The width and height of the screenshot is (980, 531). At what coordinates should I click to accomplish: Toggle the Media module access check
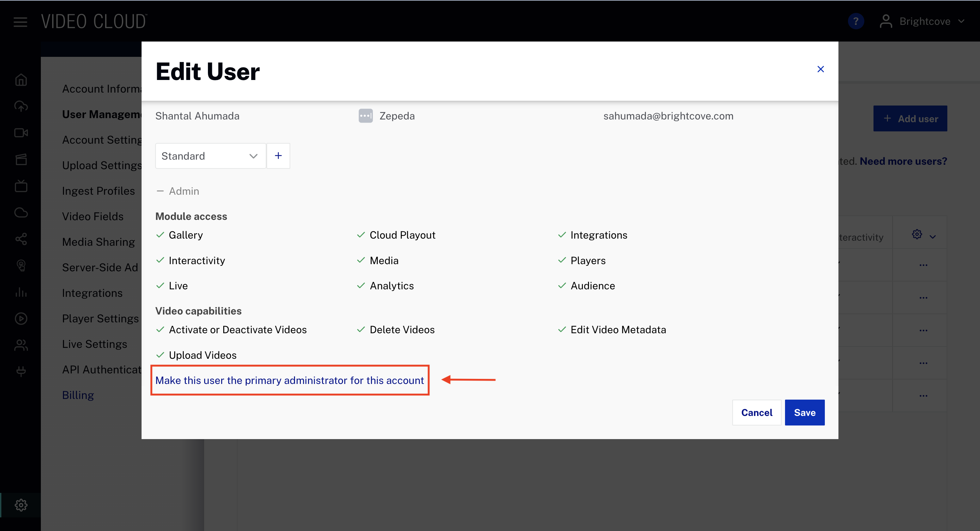click(361, 260)
